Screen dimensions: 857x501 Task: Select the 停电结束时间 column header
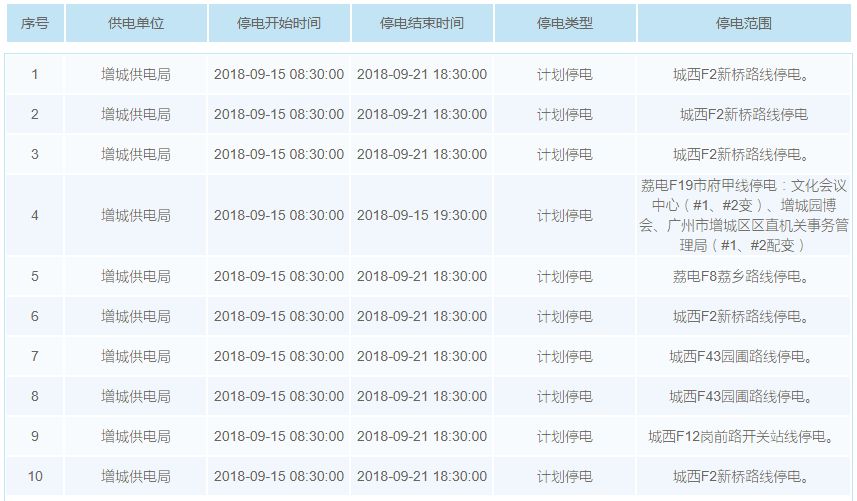coord(422,22)
